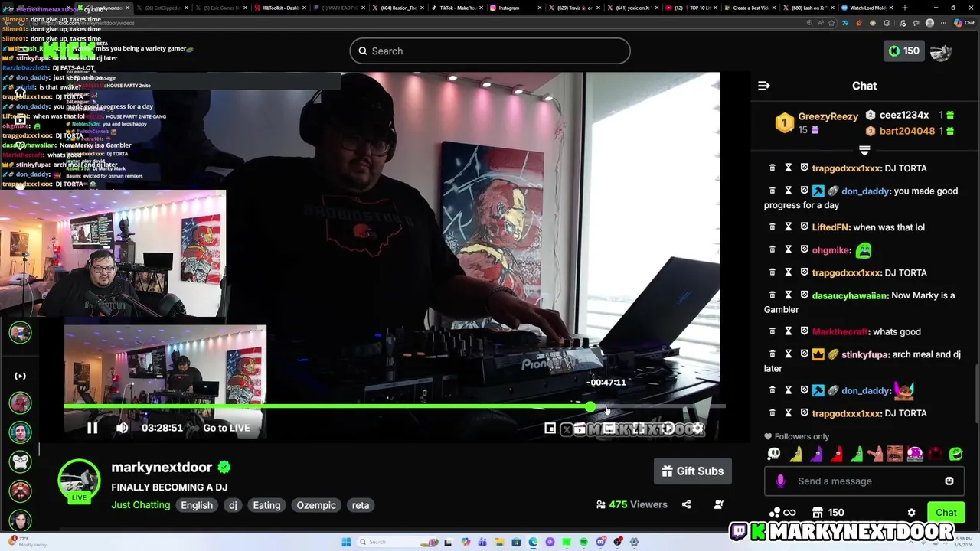Select the dj tag
This screenshot has height=551, width=980.
pos(233,505)
